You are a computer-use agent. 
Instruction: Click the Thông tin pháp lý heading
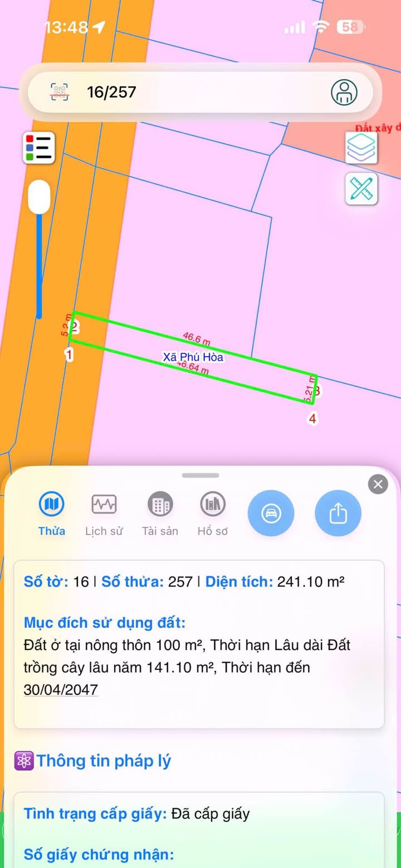point(104,761)
